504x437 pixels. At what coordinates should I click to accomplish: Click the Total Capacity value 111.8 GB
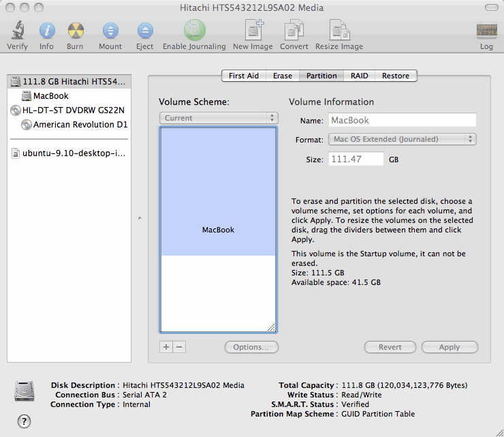click(405, 385)
